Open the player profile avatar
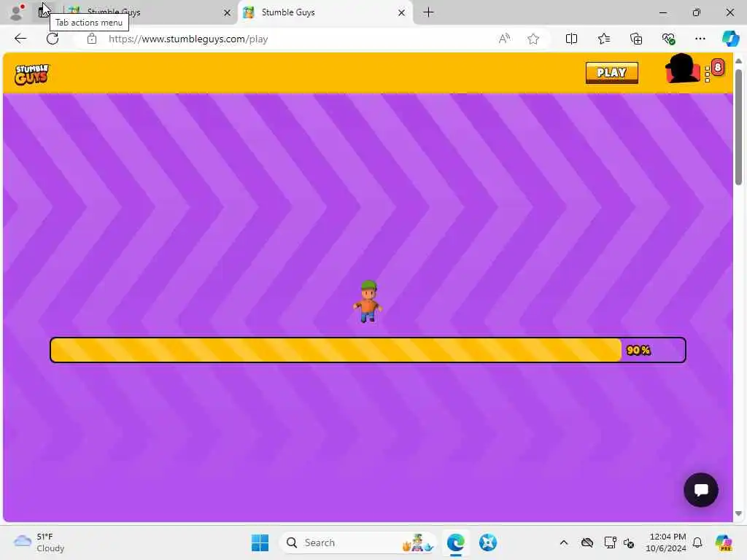747x560 pixels. click(x=682, y=69)
